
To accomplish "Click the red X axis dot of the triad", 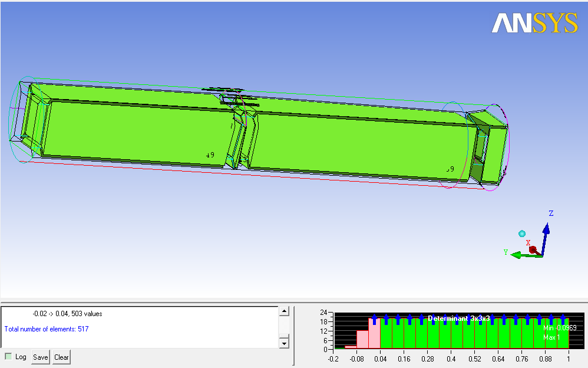I will point(533,250).
